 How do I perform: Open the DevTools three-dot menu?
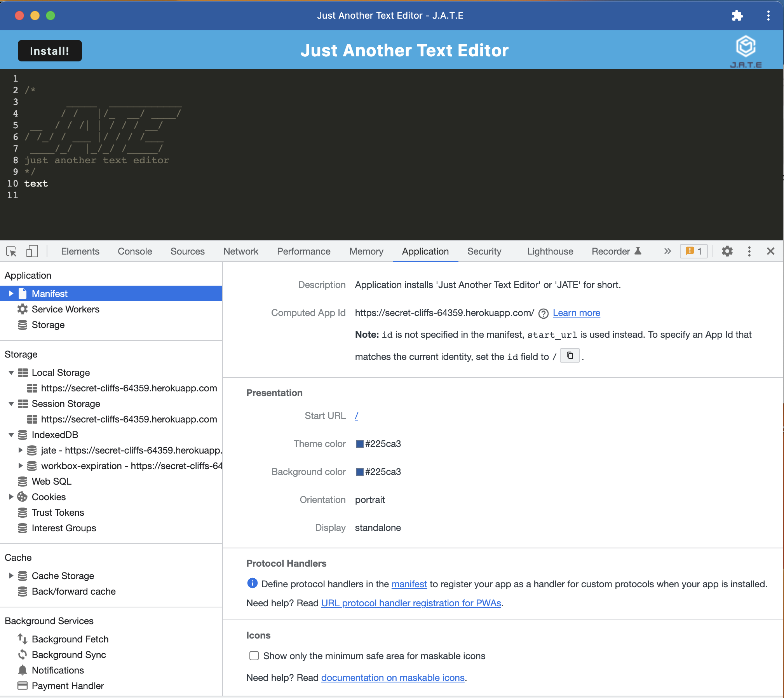(x=749, y=251)
